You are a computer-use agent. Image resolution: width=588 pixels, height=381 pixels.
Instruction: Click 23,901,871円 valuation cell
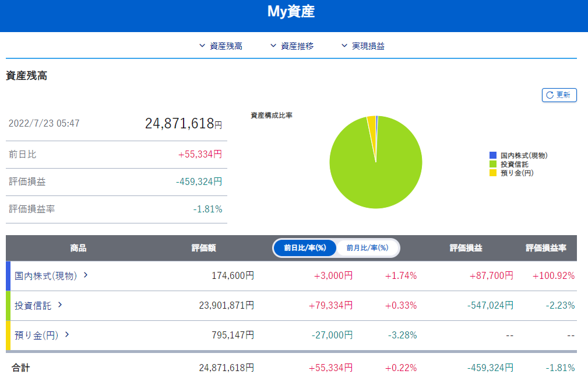point(227,306)
